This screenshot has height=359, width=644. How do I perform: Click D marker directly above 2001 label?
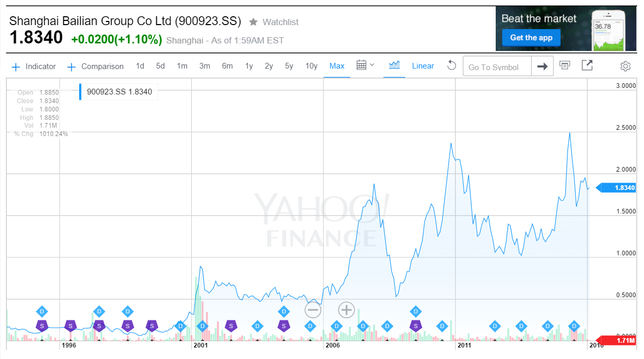202,326
